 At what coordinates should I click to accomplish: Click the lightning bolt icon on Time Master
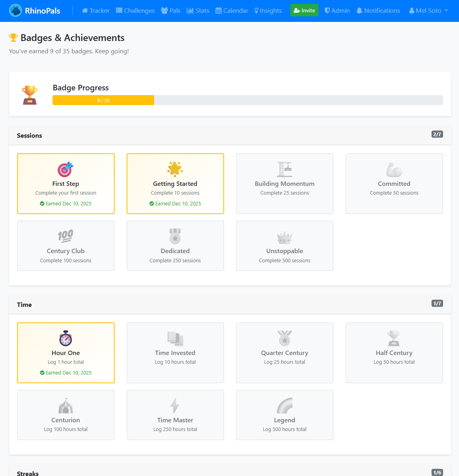175,406
